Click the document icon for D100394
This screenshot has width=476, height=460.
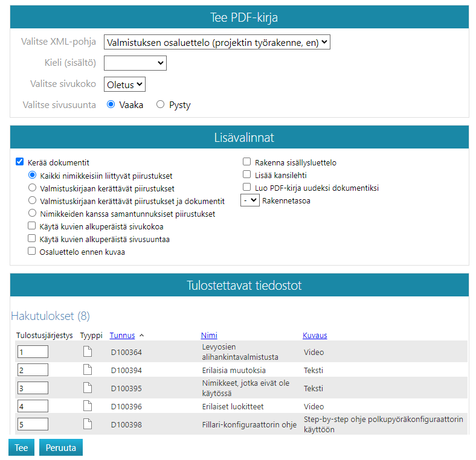(x=88, y=370)
